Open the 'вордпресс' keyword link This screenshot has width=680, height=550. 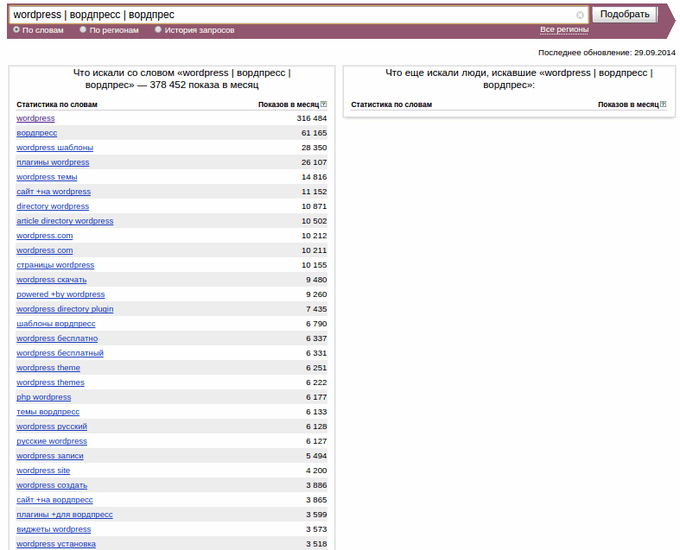[36, 133]
